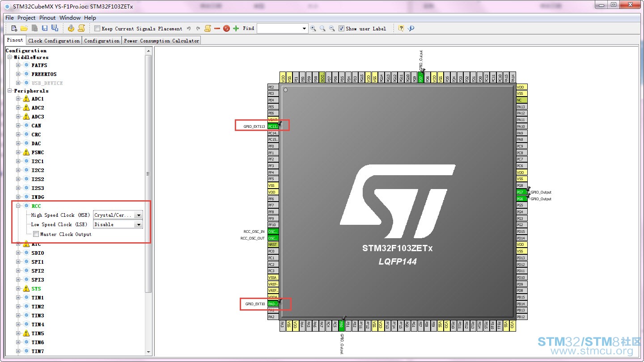
Task: Click the tree panel vertical scrollbar thumb
Action: point(148,174)
